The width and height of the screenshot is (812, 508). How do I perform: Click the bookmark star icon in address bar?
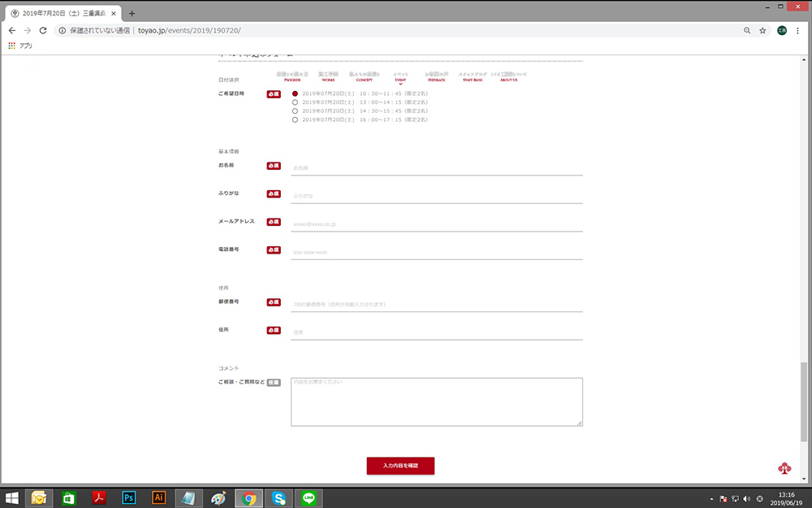pyautogui.click(x=762, y=30)
